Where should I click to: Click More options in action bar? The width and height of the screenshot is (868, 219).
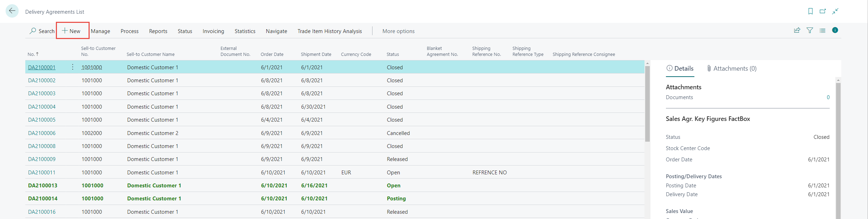398,31
